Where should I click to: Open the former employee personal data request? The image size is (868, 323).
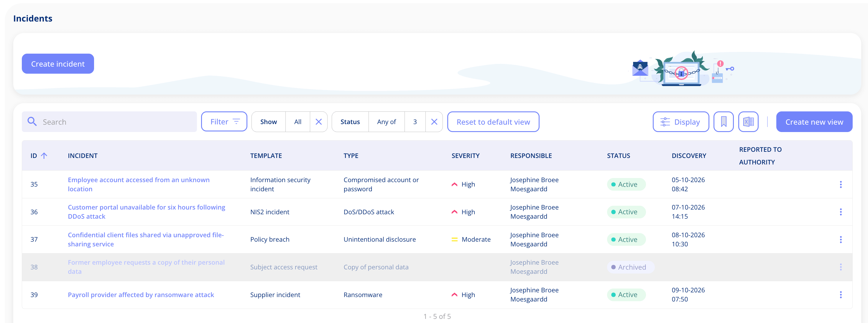coord(146,267)
